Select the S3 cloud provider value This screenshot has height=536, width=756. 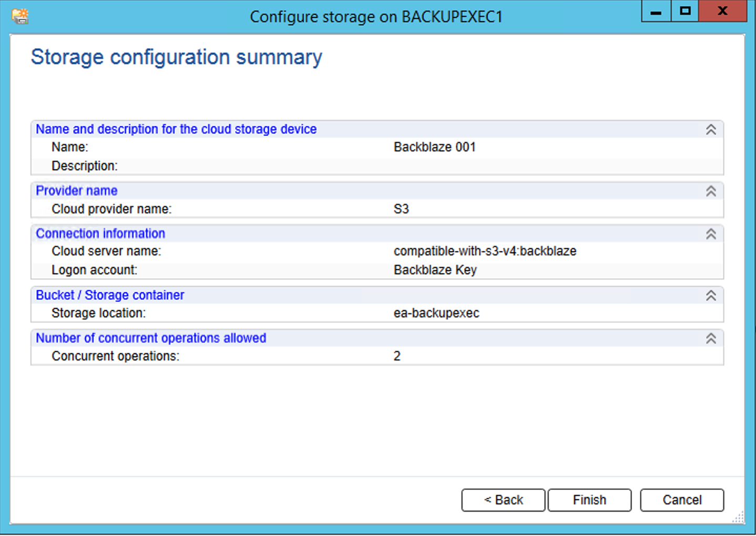[401, 209]
